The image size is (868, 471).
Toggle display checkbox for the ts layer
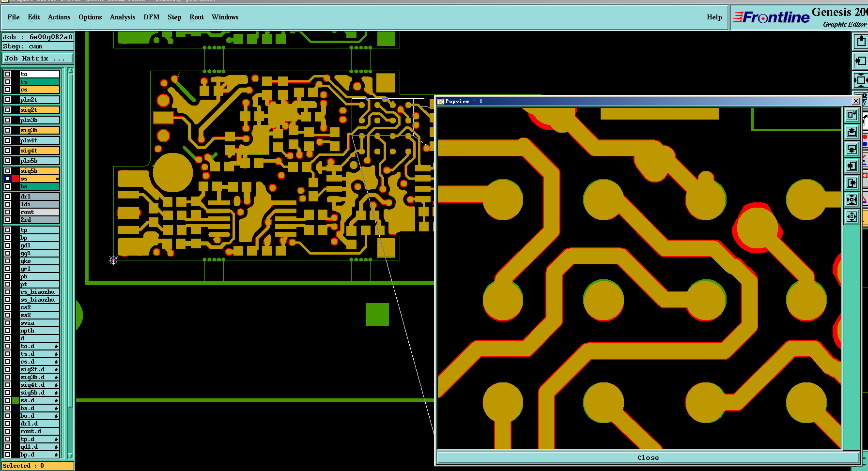pyautogui.click(x=8, y=82)
